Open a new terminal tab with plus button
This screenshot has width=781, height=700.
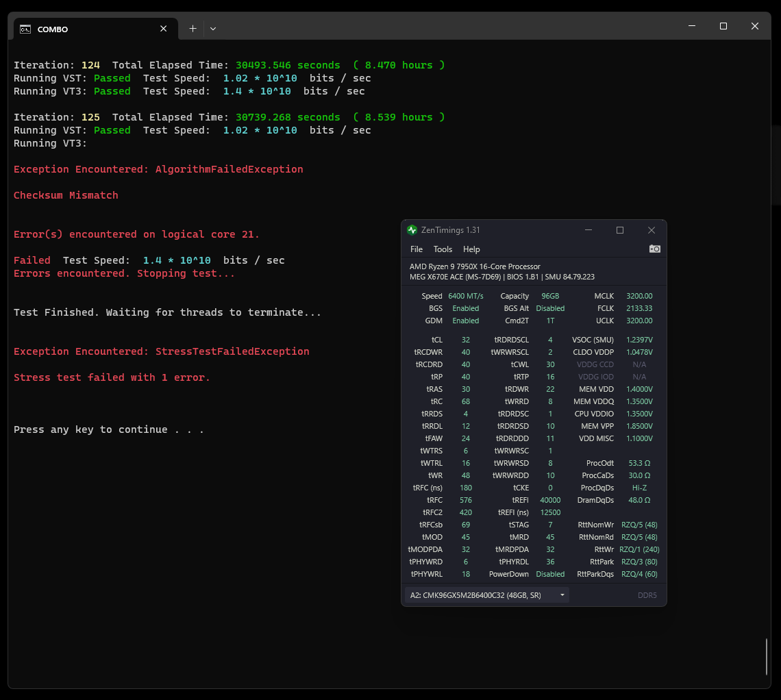(x=193, y=29)
